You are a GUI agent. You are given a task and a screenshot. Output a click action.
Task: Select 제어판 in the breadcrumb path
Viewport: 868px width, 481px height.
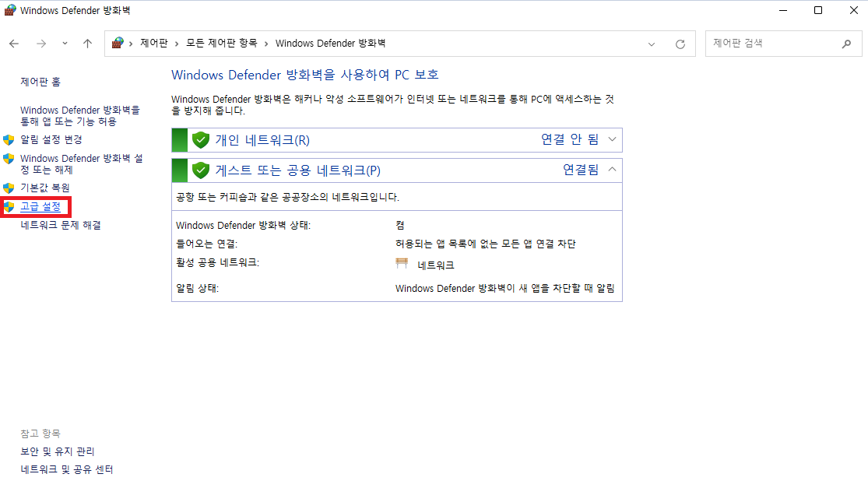click(154, 43)
